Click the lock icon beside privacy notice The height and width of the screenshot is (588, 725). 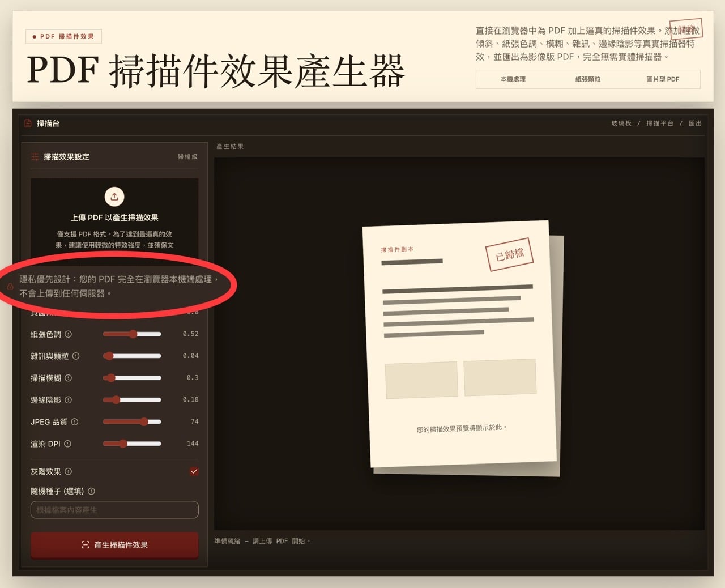point(10,287)
